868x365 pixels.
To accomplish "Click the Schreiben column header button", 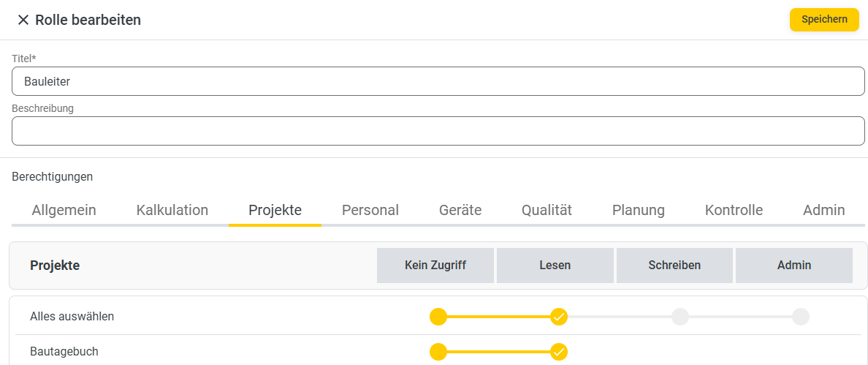I will (x=675, y=266).
